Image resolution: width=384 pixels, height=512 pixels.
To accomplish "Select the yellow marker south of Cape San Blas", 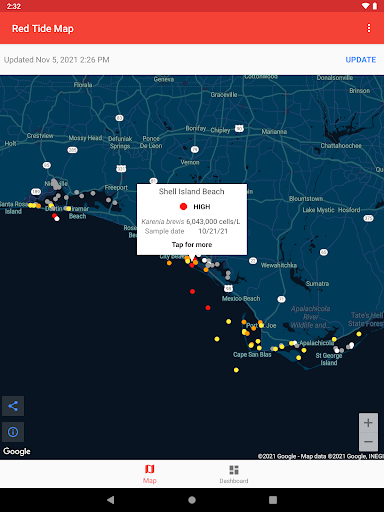I will (x=236, y=370).
